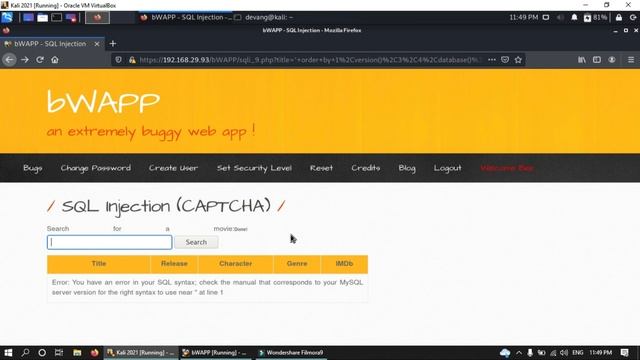Open the Create User page
The height and width of the screenshot is (360, 640).
pos(173,168)
